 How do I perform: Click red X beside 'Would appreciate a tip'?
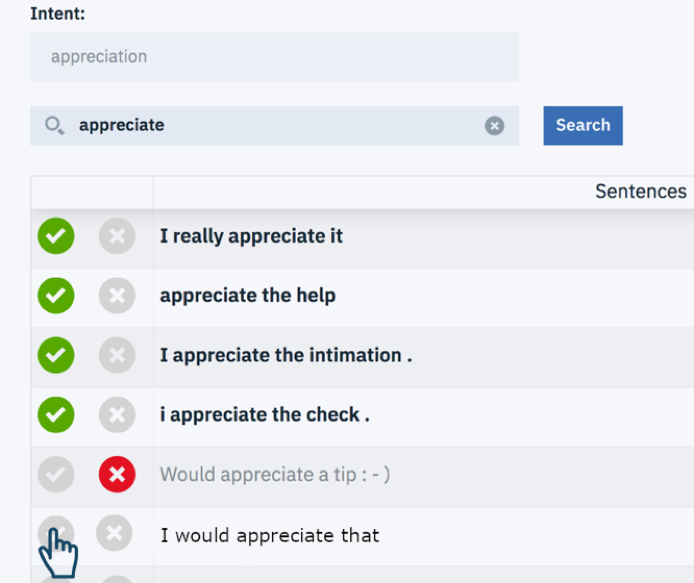click(117, 475)
